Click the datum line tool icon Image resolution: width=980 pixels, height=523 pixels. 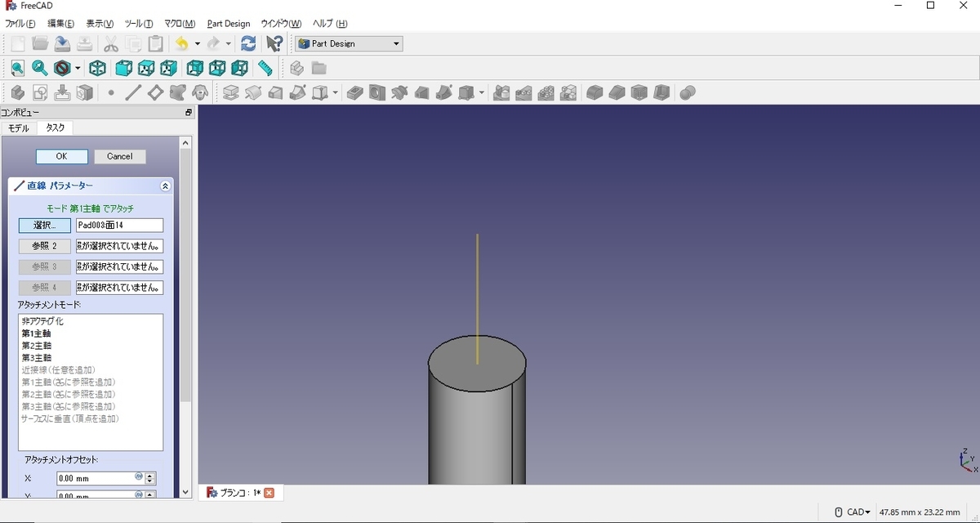point(133,92)
